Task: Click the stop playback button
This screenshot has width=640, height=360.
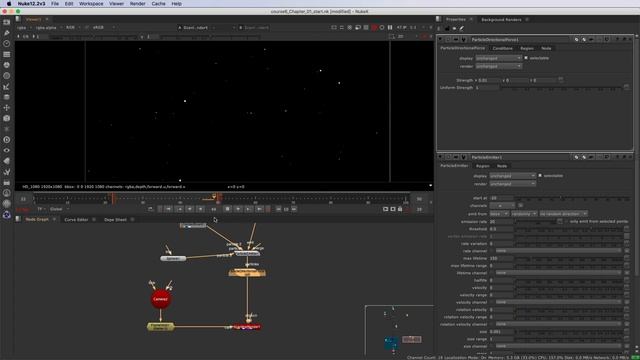Action: coord(227,209)
